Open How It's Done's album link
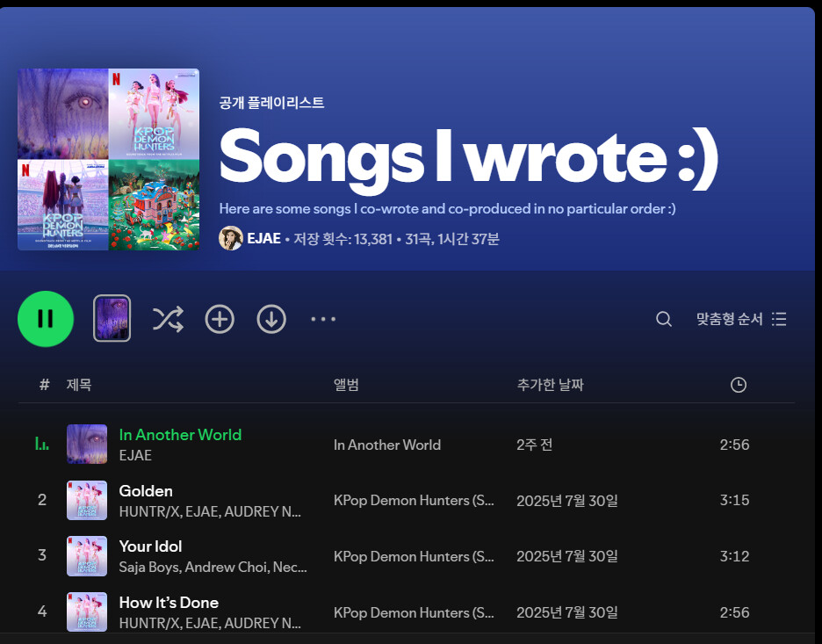 (414, 612)
